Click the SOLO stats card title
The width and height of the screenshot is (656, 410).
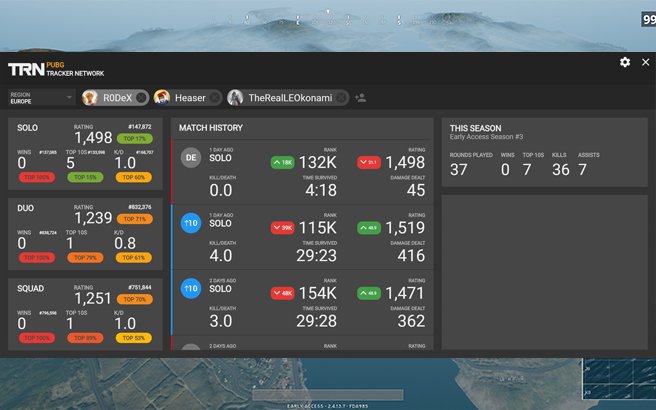click(x=27, y=128)
